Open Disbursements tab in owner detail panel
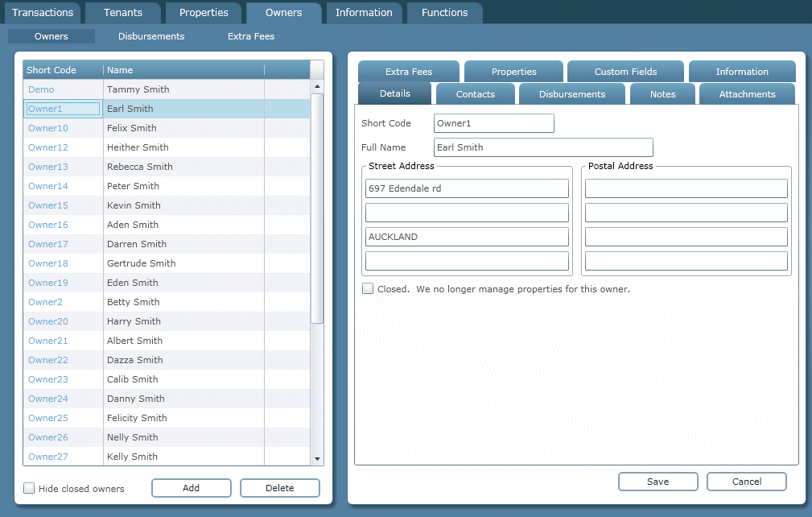The image size is (812, 517). pyautogui.click(x=571, y=94)
